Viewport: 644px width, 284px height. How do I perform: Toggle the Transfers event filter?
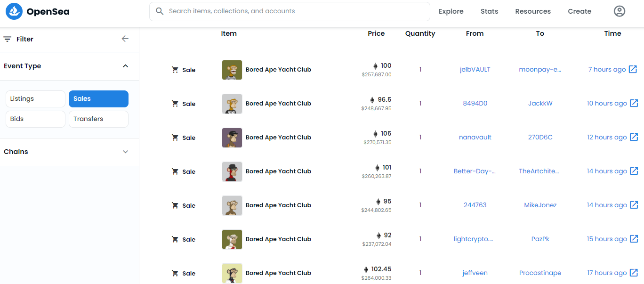(x=98, y=119)
